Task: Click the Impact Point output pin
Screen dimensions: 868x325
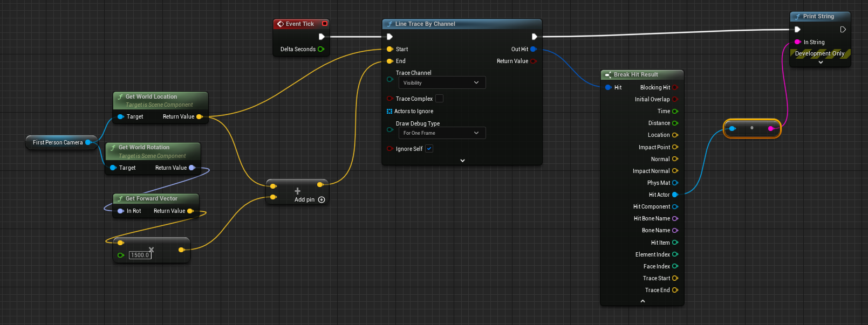Action: click(675, 147)
